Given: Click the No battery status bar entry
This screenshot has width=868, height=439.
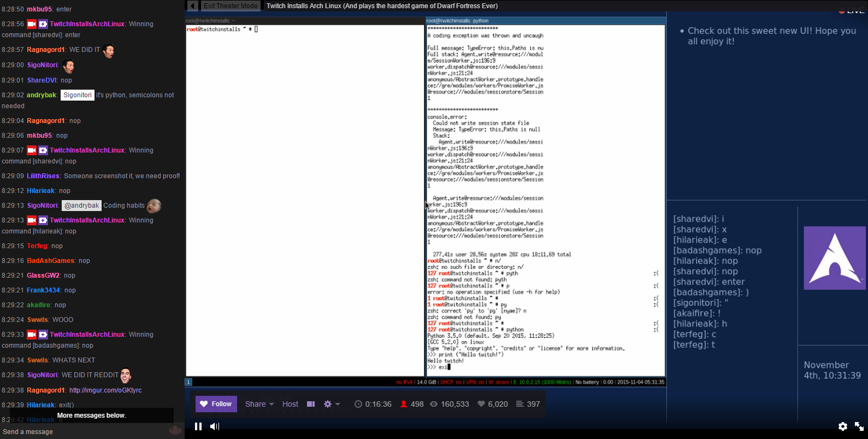Looking at the screenshot, I should tap(587, 382).
